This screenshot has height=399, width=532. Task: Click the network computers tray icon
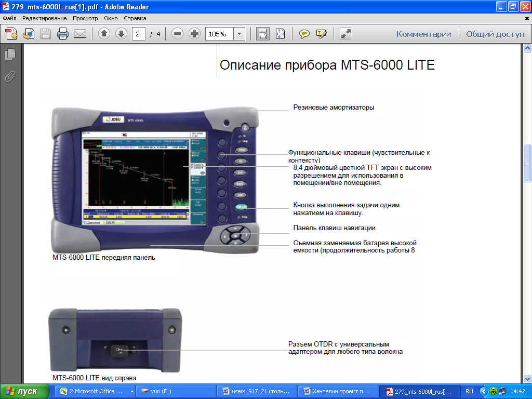[502, 391]
